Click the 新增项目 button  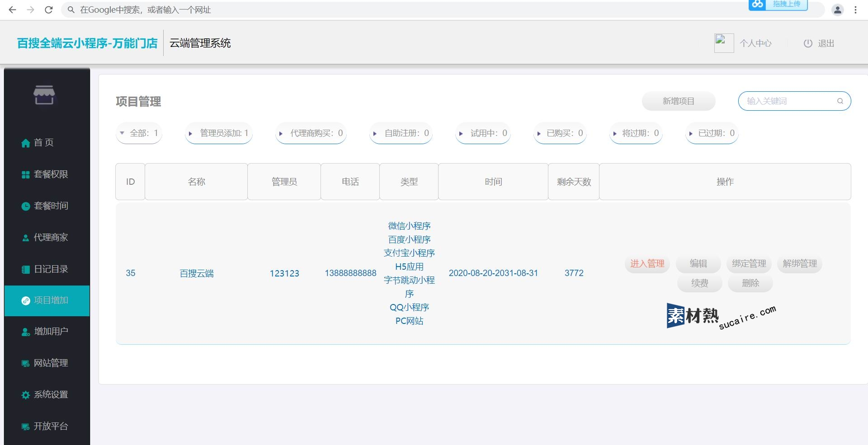point(679,101)
